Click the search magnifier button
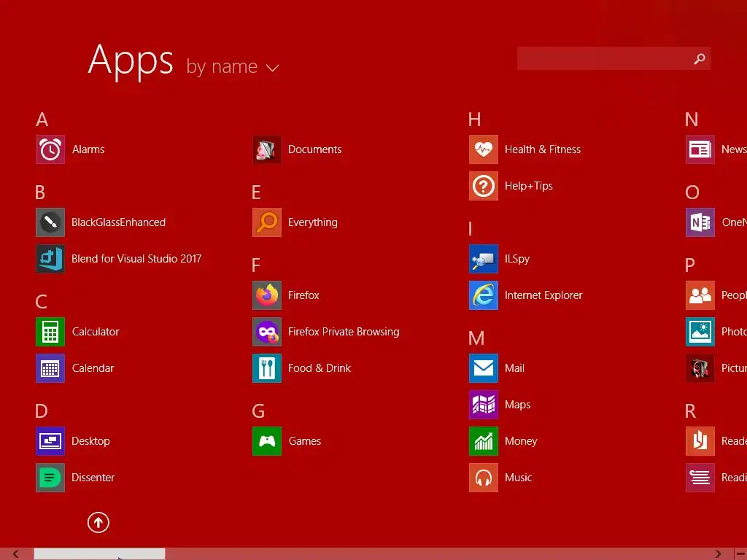Viewport: 747px width, 560px height. [700, 58]
